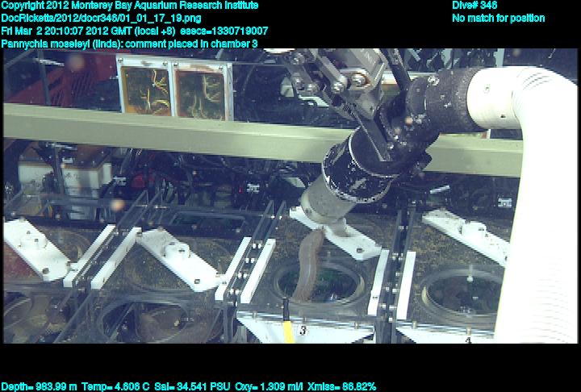Click the Pannychia moseleyi comment text

click(129, 44)
